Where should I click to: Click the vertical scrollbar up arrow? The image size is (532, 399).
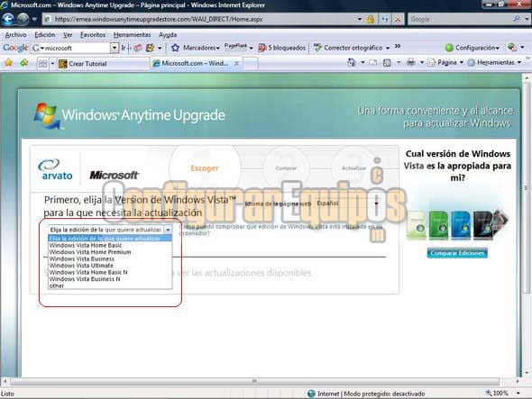coord(527,78)
